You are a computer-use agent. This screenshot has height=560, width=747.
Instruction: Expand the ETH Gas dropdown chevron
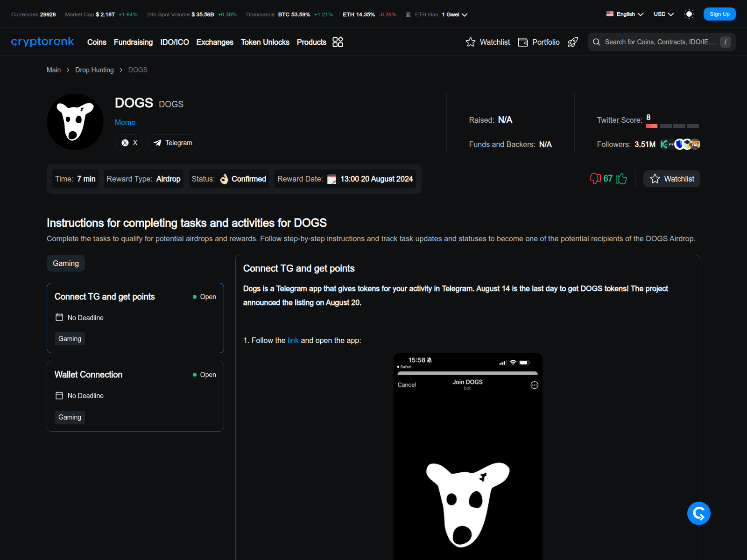[x=465, y=15]
